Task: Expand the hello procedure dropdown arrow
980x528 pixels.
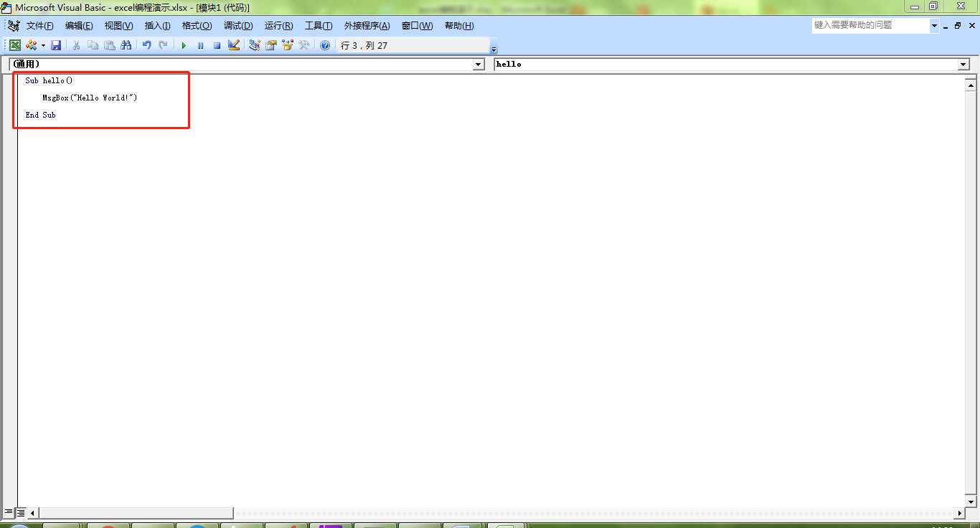Action: coord(963,65)
